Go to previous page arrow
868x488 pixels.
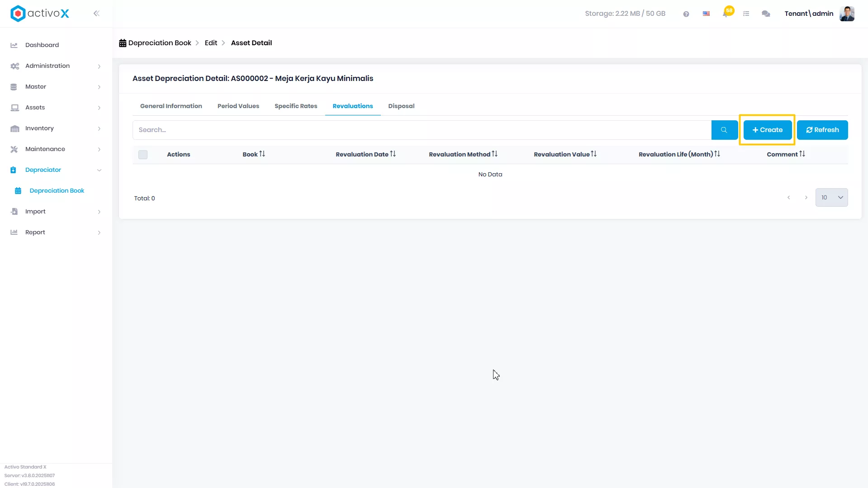788,198
